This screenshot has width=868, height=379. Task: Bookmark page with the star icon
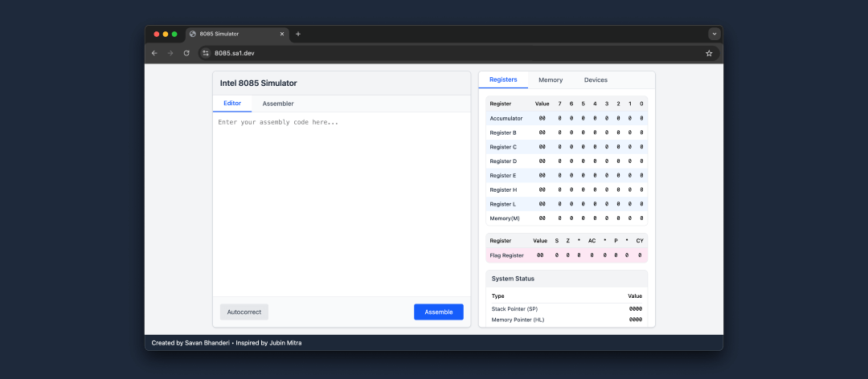click(709, 53)
